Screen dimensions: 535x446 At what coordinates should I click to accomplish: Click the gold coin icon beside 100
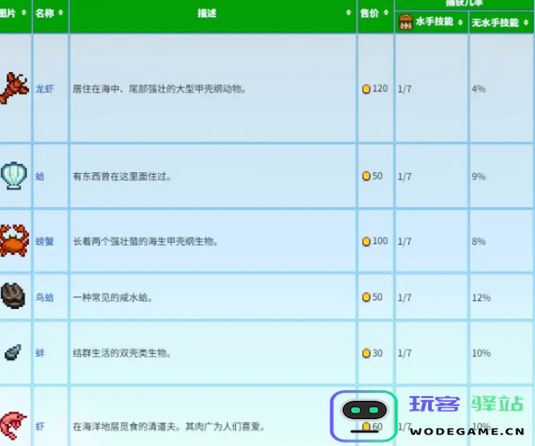366,241
